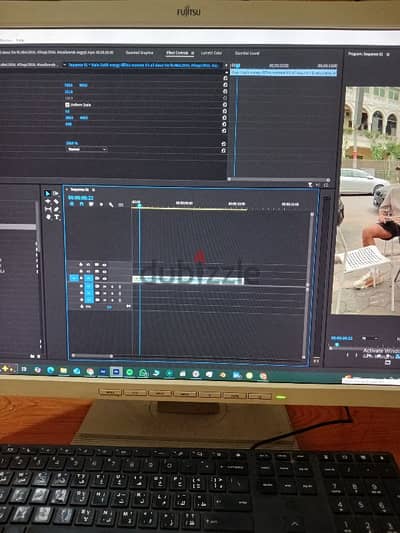400x533 pixels.
Task: Toggle V3 track output eye
Action: click(x=104, y=264)
